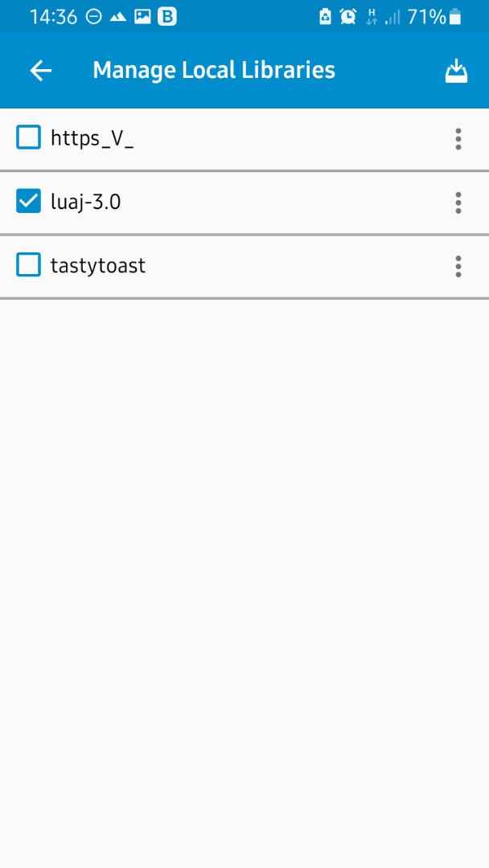This screenshot has width=489, height=868.
Task: Tap the back arrow icon
Action: coord(40,70)
